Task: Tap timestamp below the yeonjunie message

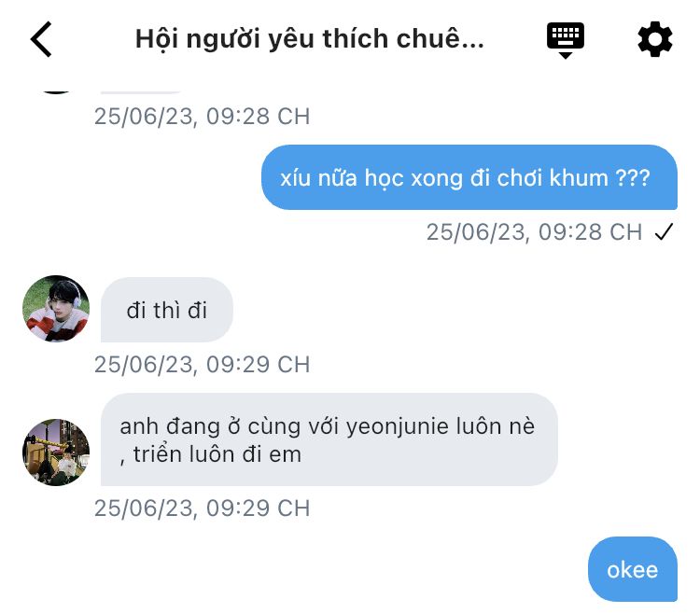Action: pos(202,508)
